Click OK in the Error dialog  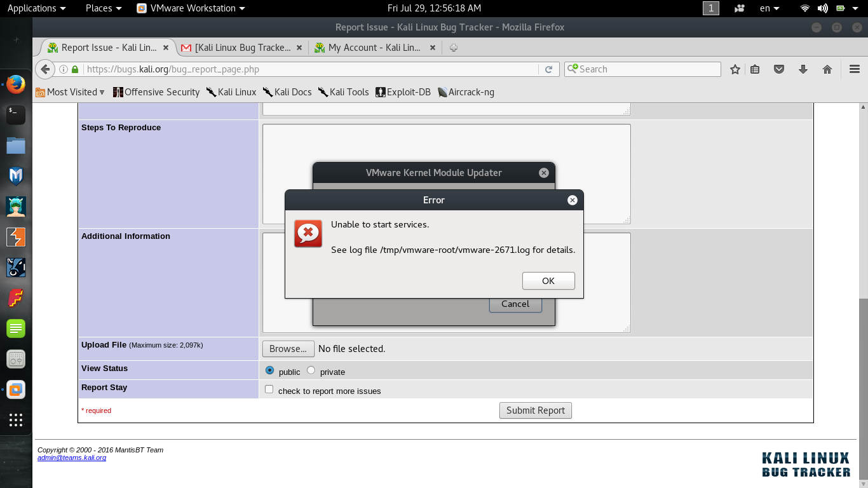[x=548, y=281]
